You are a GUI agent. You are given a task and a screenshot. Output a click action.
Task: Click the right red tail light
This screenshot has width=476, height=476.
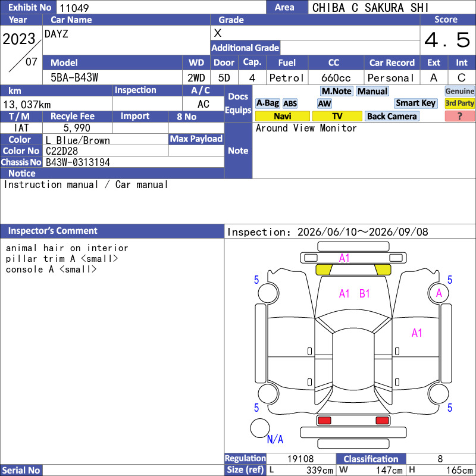point(382,421)
